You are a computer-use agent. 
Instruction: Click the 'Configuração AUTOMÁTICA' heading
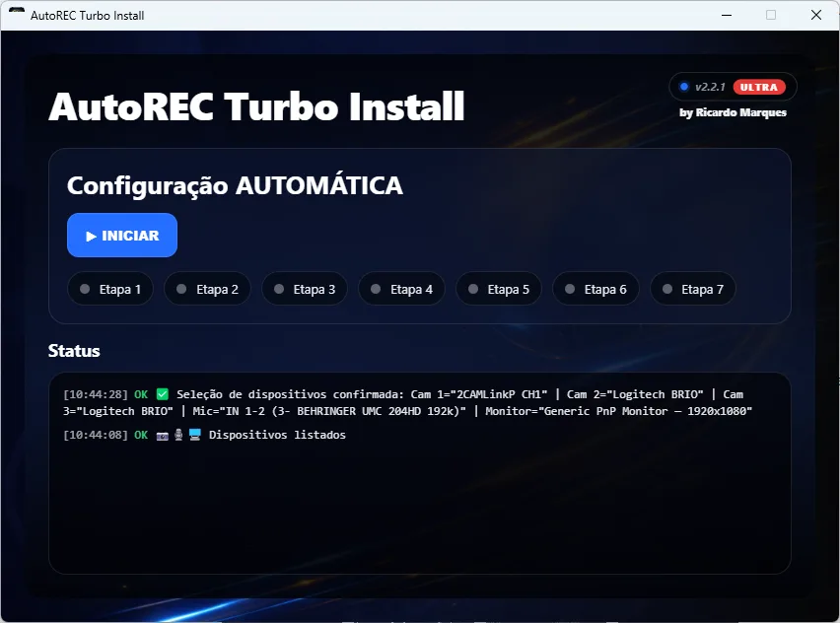click(x=235, y=186)
